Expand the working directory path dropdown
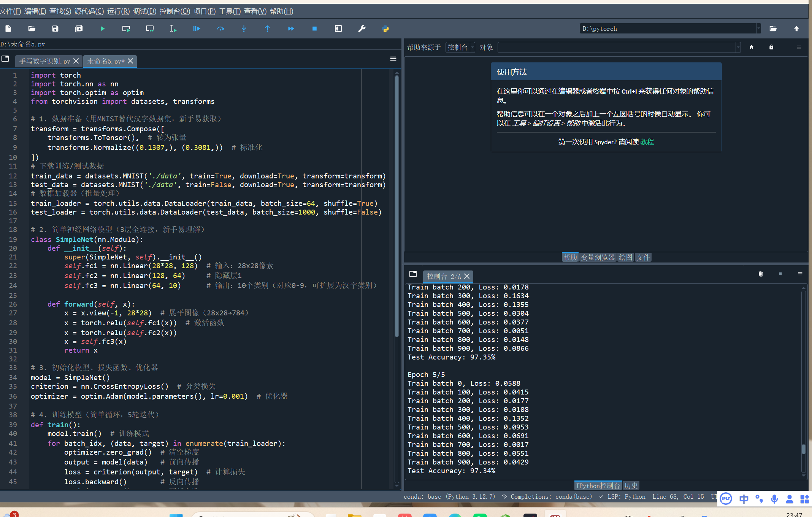The height and width of the screenshot is (517, 812). (758, 29)
